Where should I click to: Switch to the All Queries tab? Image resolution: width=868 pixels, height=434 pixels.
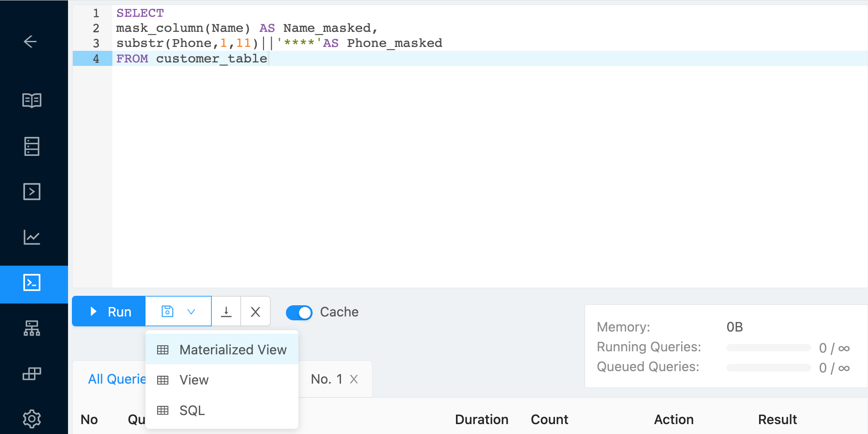pos(117,379)
